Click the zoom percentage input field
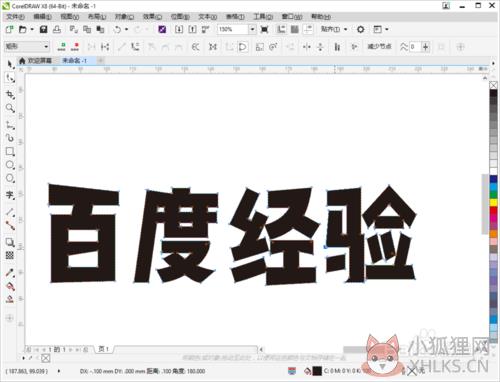The image size is (500, 382). [233, 30]
